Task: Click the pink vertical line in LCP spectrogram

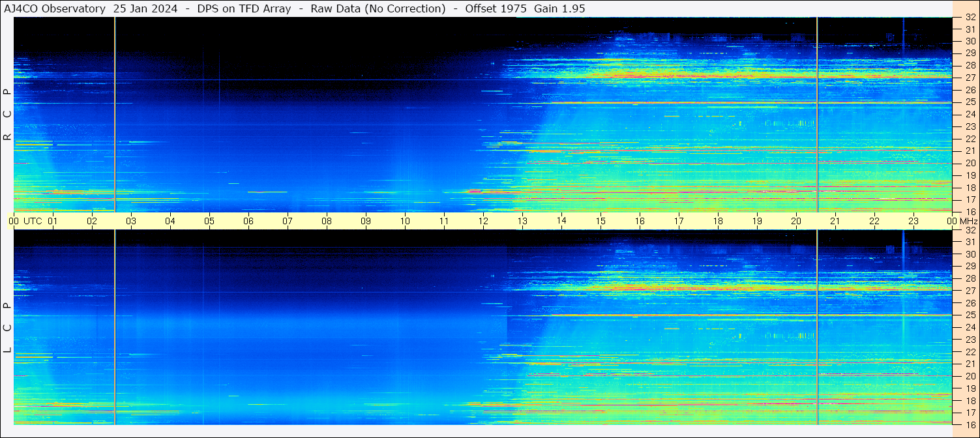Action: pyautogui.click(x=817, y=326)
